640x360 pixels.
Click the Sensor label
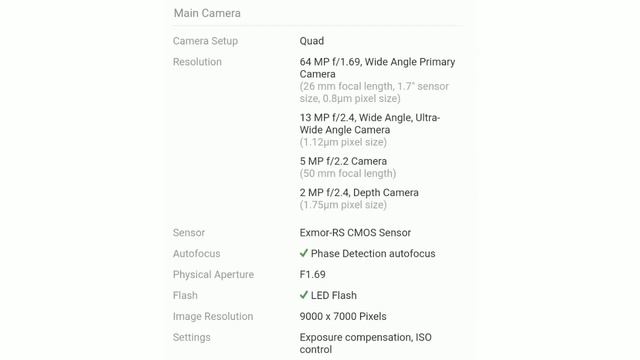click(x=189, y=233)
